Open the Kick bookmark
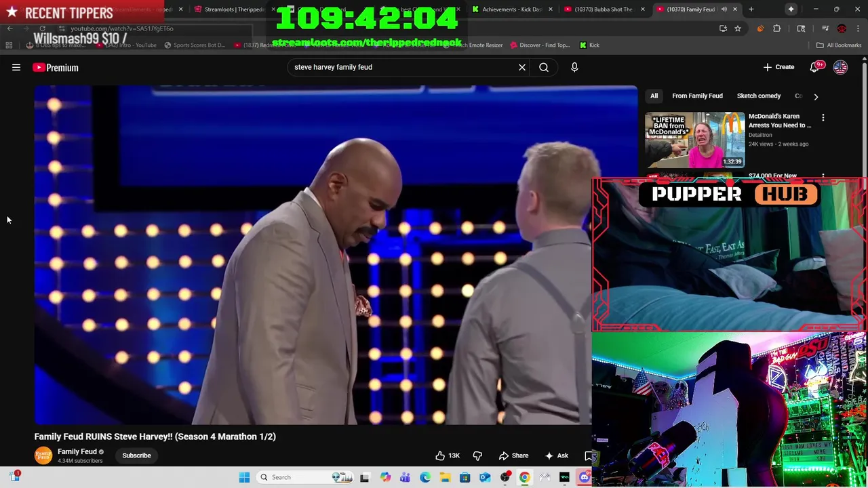Viewport: 868px width, 488px height. (x=589, y=45)
